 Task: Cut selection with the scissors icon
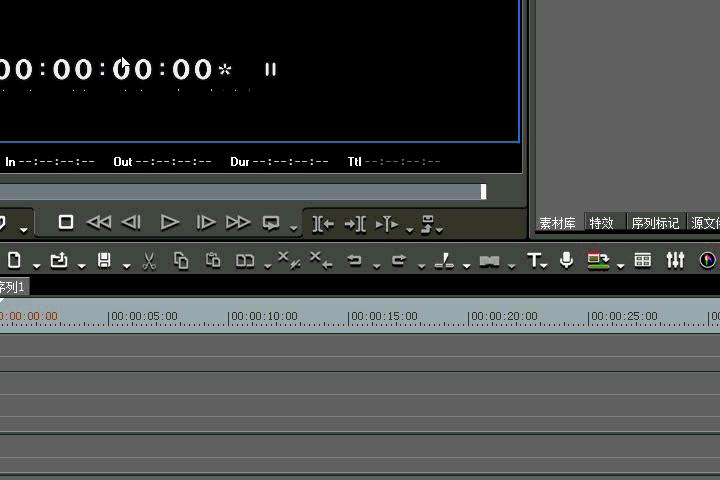[x=149, y=261]
